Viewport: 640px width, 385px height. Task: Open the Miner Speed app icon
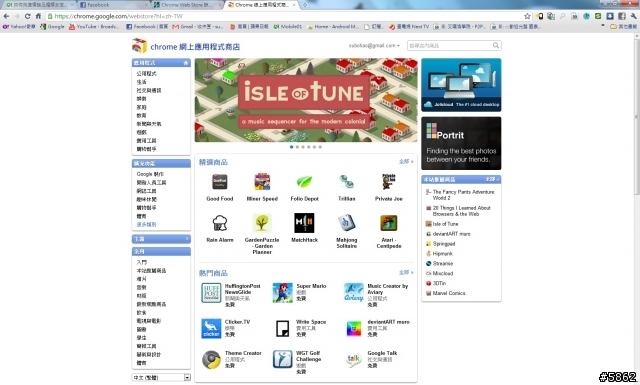pyautogui.click(x=262, y=182)
